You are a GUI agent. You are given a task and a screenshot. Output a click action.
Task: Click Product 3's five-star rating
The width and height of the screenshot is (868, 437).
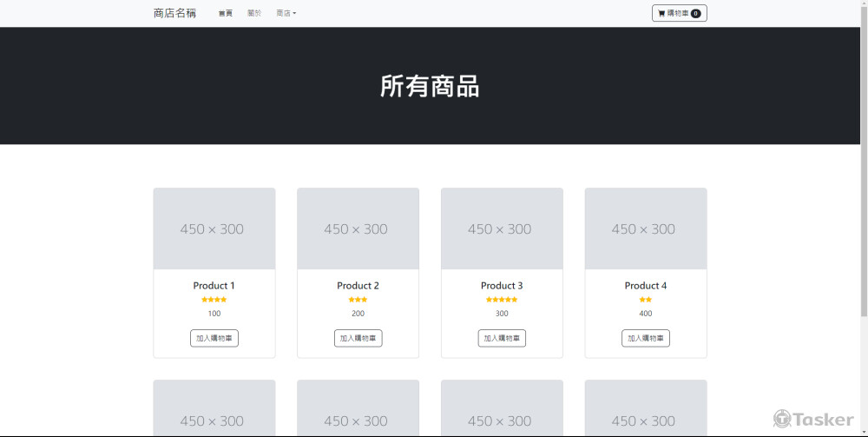coord(502,300)
